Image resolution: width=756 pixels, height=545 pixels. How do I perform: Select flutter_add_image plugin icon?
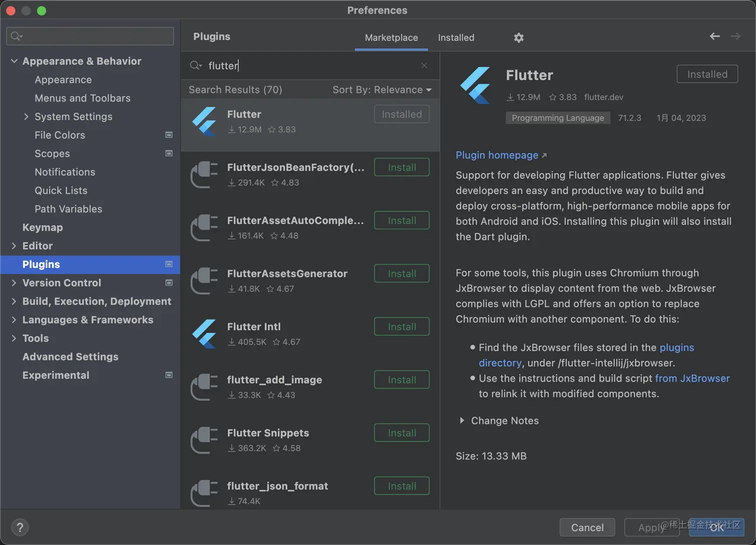point(204,387)
